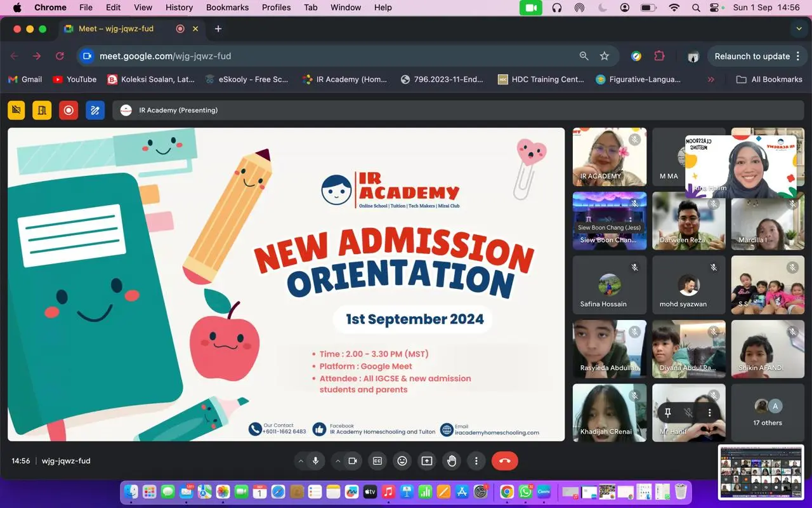Select IR Academy (Presenting) bar
Image resolution: width=812 pixels, height=508 pixels.
click(x=458, y=110)
